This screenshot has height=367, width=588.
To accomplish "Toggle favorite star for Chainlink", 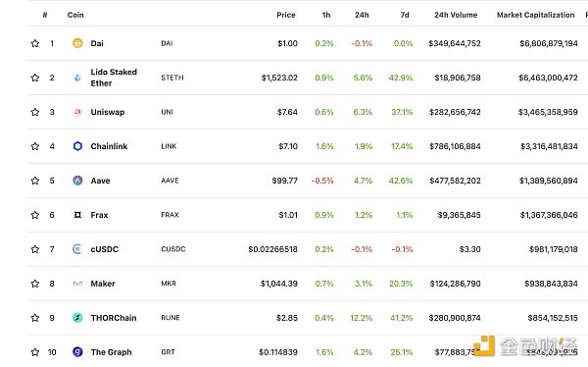I will click(35, 146).
